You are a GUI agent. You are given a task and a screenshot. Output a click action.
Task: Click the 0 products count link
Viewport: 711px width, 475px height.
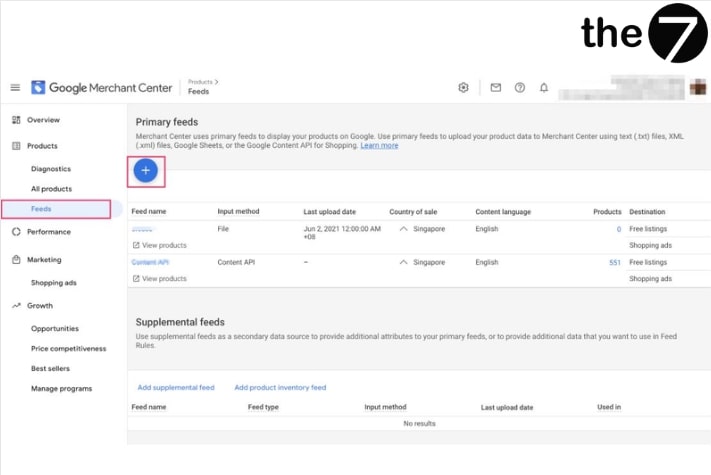(618, 229)
